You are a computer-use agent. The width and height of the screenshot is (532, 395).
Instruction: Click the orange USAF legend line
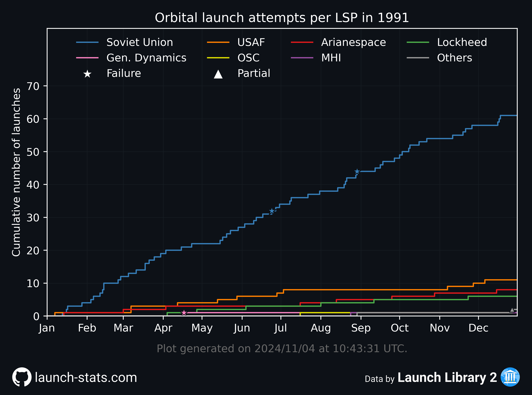pyautogui.click(x=218, y=42)
